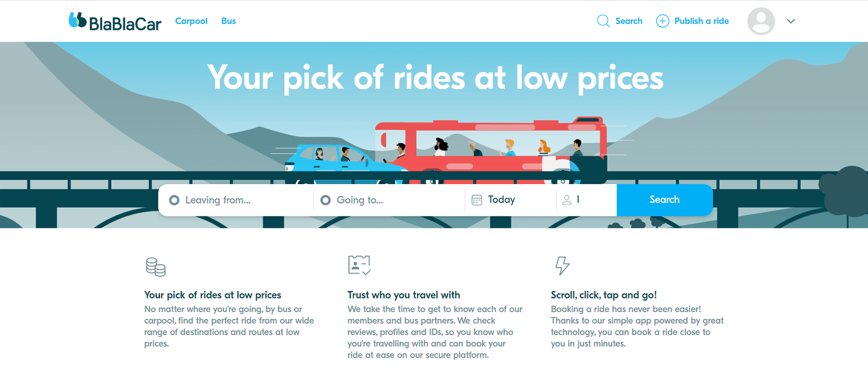868x387 pixels.
Task: Click the circle marker beside Going to
Action: pos(325,200)
